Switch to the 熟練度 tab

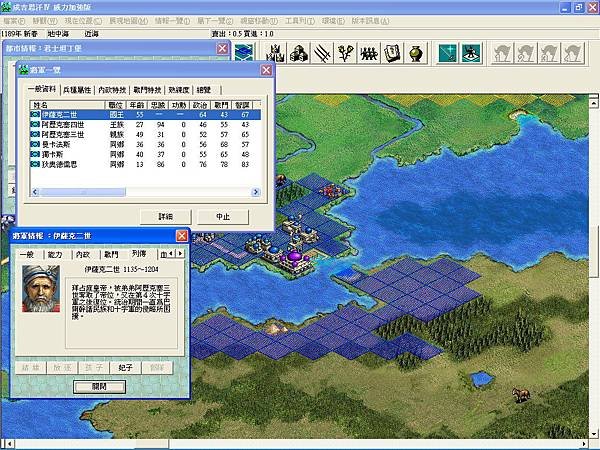[179, 90]
